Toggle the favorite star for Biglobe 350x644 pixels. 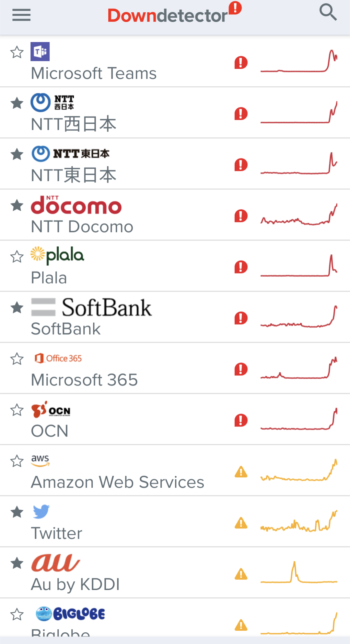(x=17, y=614)
